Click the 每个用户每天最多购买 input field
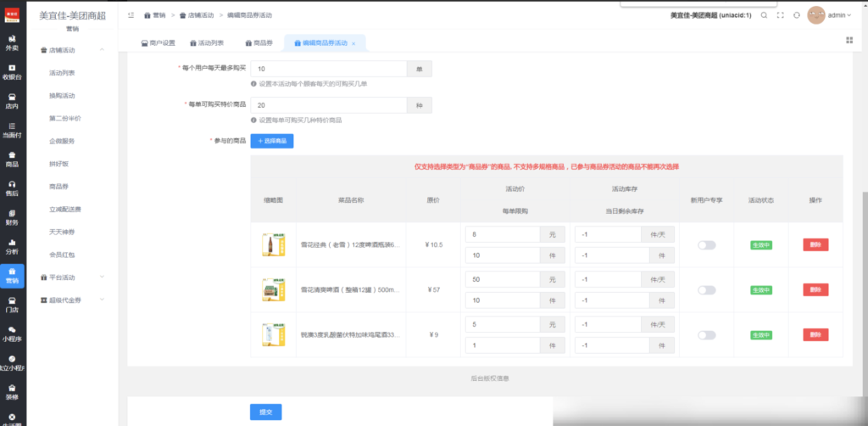 point(329,69)
